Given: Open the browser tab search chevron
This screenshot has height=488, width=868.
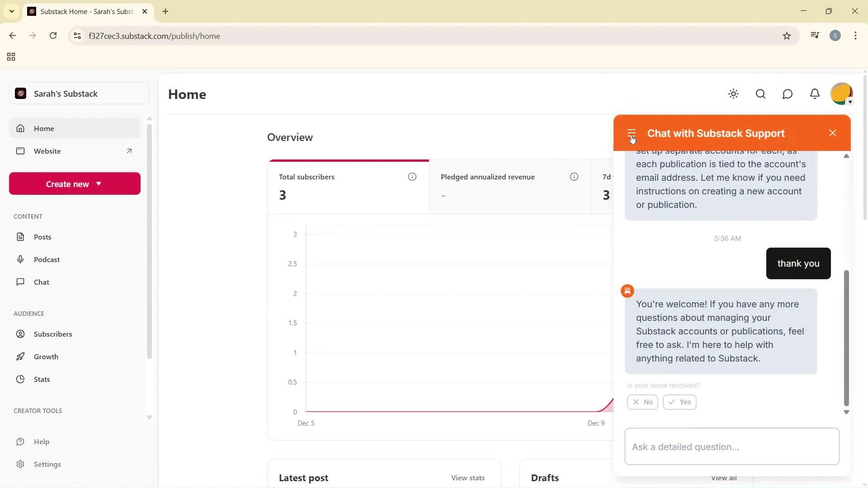Looking at the screenshot, I should (x=12, y=11).
